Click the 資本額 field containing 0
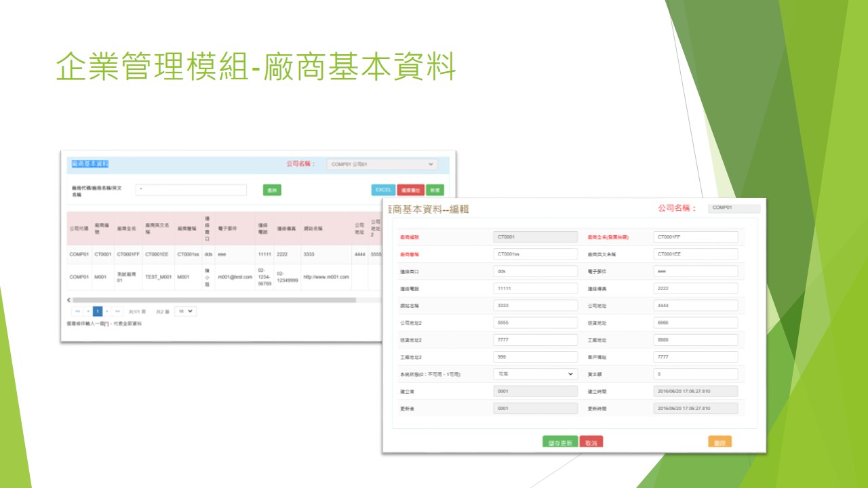This screenshot has width=868, height=488. [x=696, y=373]
